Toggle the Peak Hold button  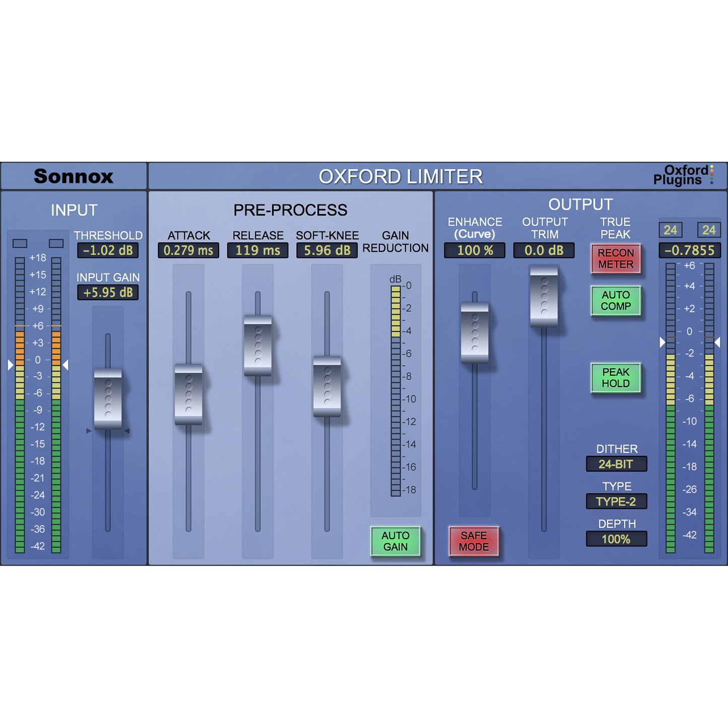pos(616,378)
